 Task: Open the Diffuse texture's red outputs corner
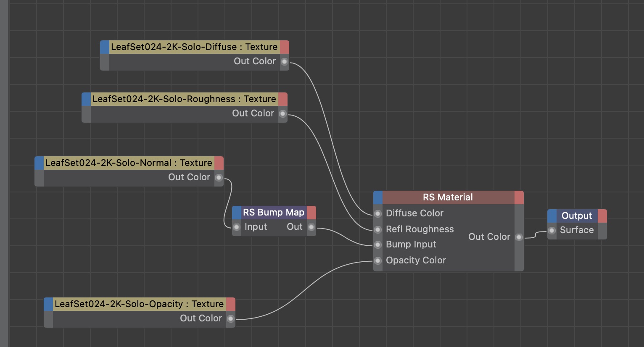point(285,47)
